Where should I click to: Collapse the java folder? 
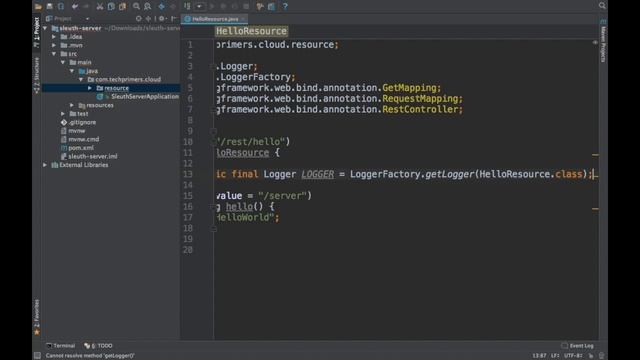tap(72, 71)
